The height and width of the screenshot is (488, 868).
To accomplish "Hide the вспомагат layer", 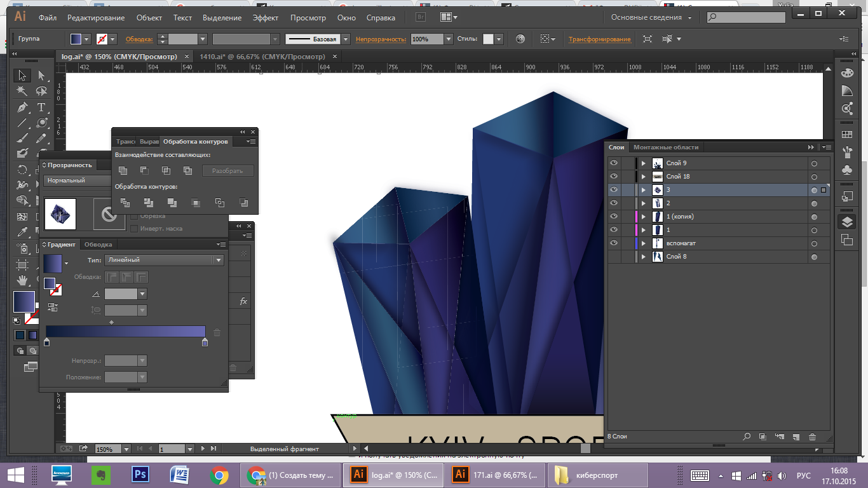I will 613,243.
